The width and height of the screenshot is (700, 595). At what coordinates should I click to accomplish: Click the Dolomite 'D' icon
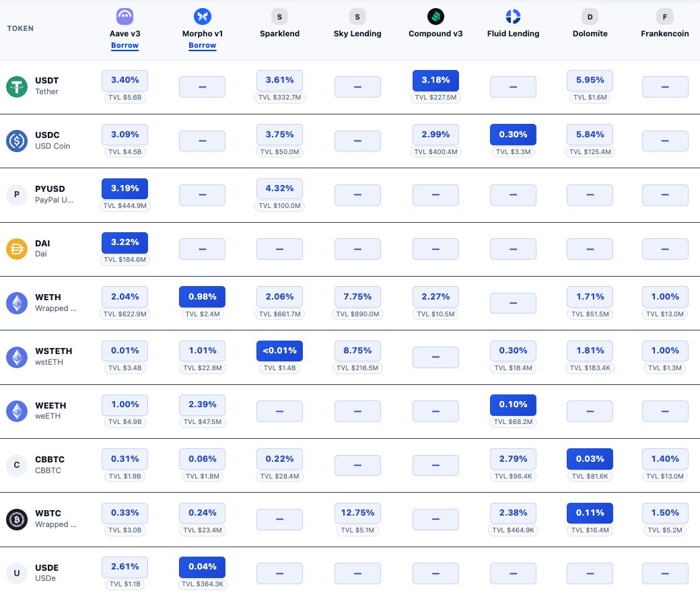point(590,17)
